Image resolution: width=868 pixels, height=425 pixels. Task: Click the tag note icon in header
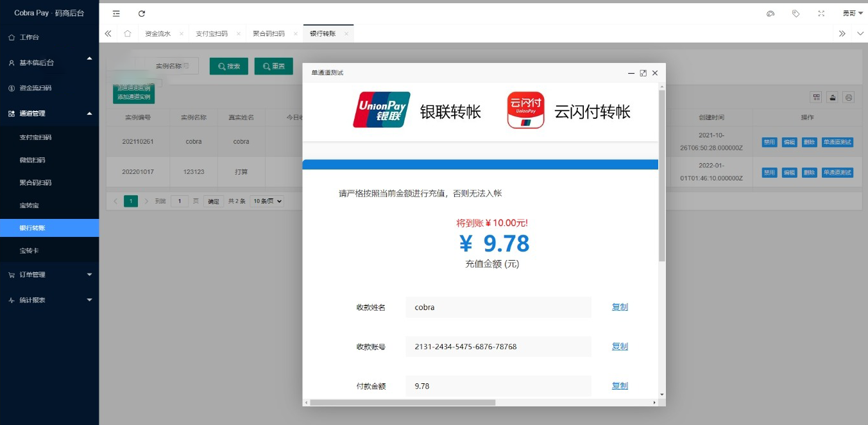[796, 13]
